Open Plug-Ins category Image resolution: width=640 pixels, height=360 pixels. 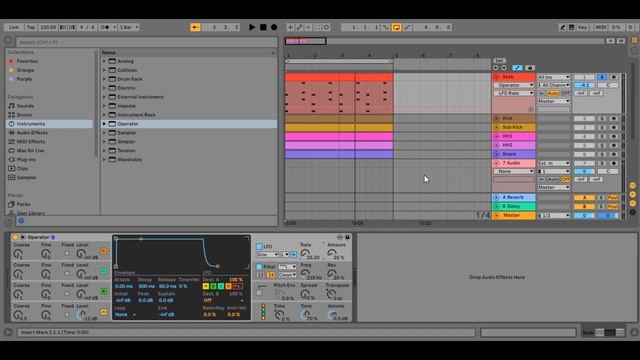click(26, 160)
